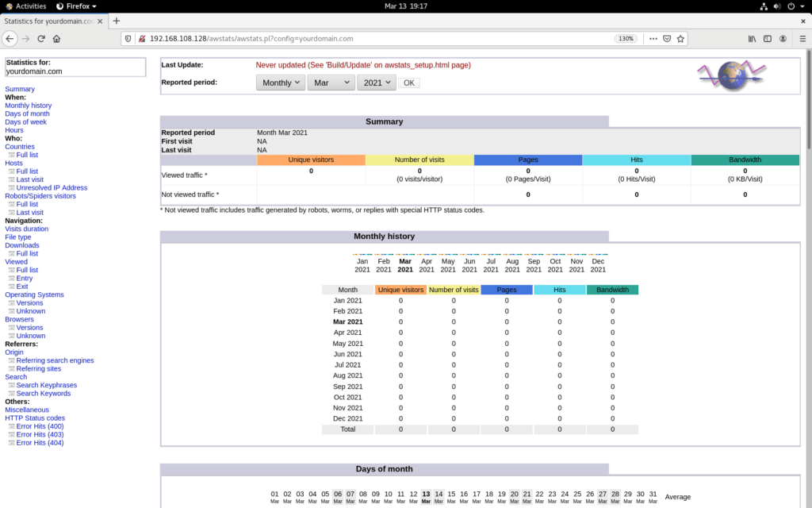
Task: Go to Days of month link
Action: click(27, 114)
